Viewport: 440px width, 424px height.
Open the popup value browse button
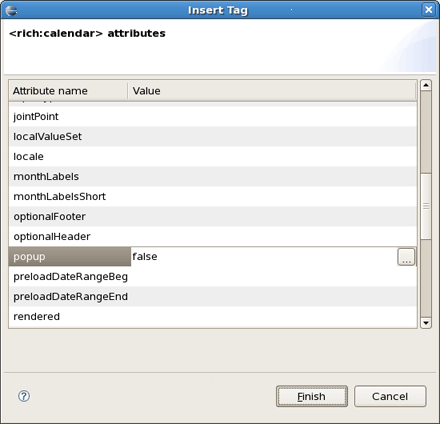point(406,257)
